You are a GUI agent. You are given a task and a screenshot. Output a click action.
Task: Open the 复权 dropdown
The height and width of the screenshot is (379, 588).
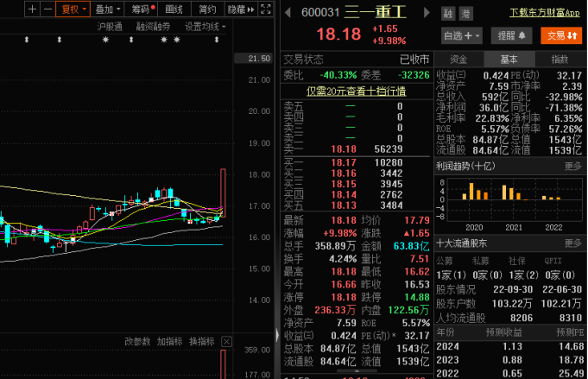click(x=73, y=9)
